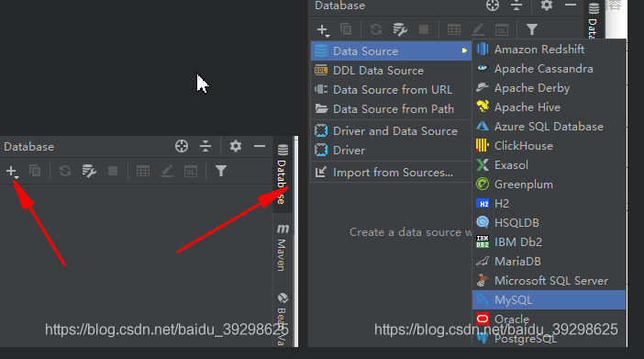Select Oracle data source

(550, 320)
